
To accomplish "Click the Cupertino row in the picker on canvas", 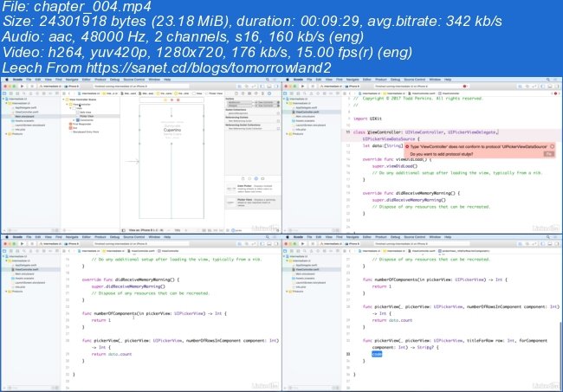I will (172, 130).
